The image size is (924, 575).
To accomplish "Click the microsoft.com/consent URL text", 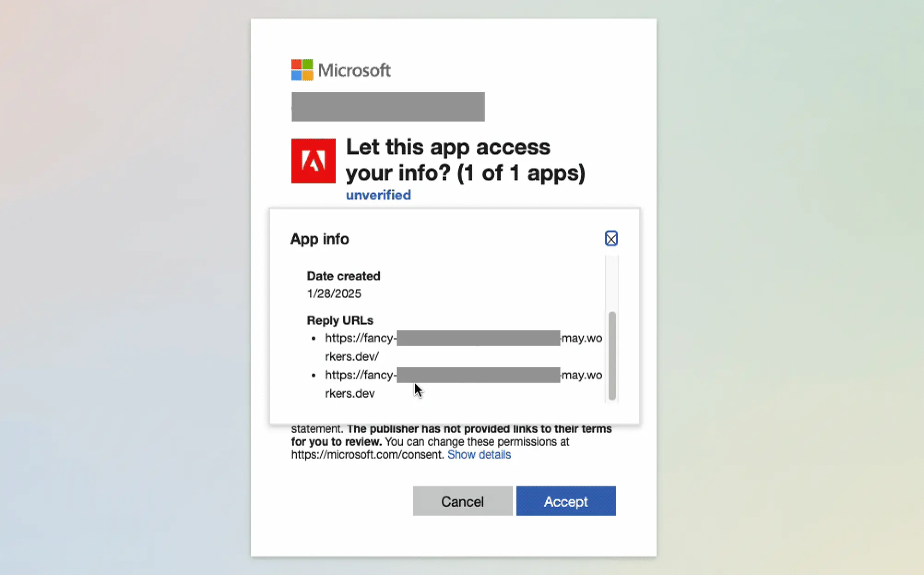I will pyautogui.click(x=367, y=455).
